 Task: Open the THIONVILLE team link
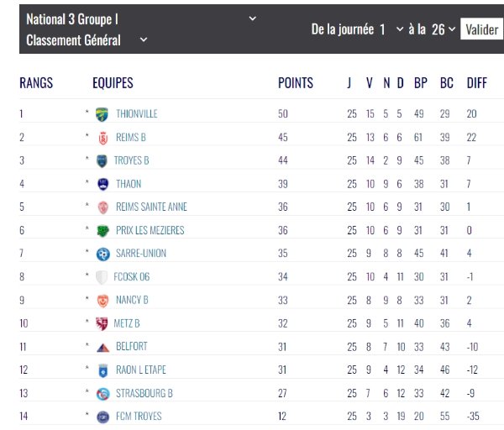pyautogui.click(x=137, y=113)
